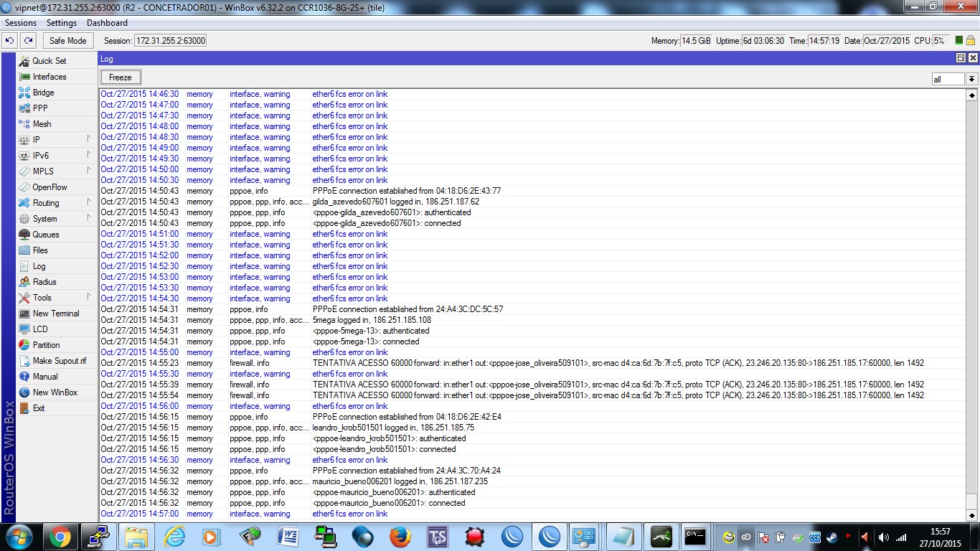Toggle Safe Mode
The width and height of the screenshot is (980, 551).
[68, 41]
